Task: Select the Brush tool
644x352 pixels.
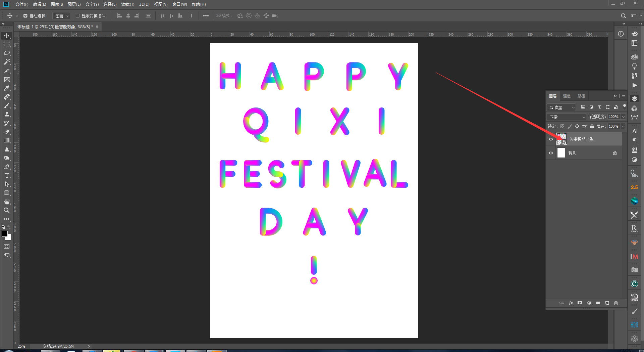Action: click(x=7, y=105)
